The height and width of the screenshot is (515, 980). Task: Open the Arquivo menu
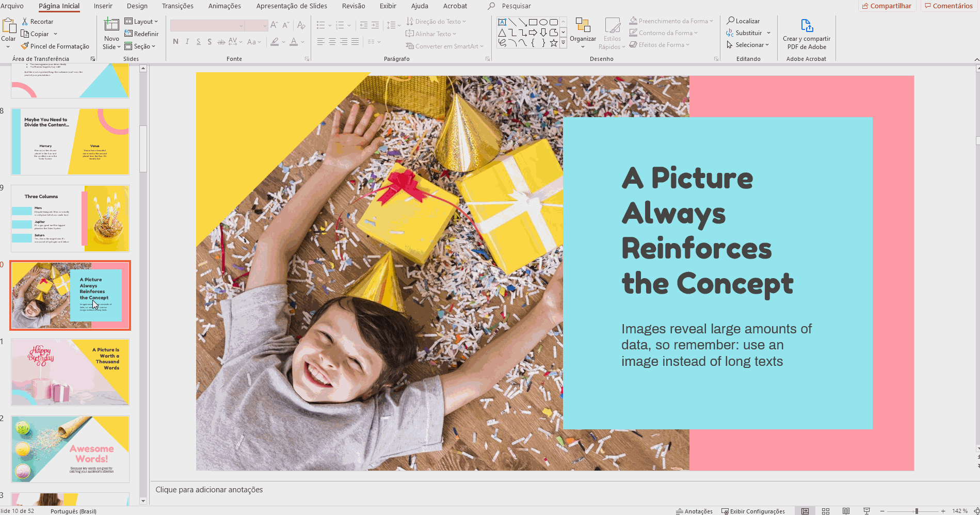coord(12,6)
